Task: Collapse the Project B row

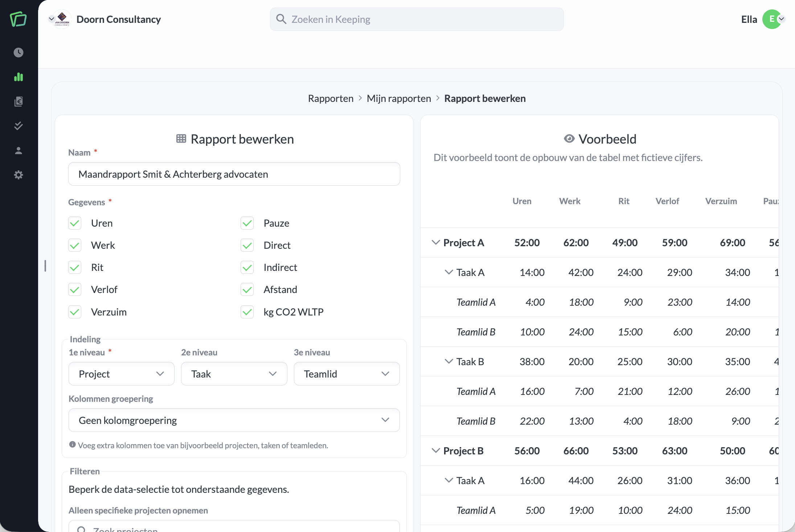Action: 436,450
